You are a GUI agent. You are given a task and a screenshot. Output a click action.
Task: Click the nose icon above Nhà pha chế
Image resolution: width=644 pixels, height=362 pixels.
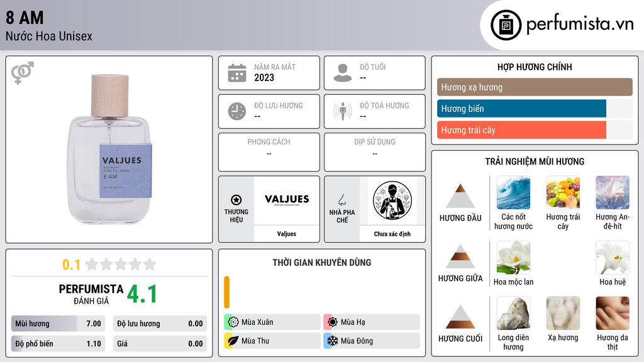coord(341,200)
